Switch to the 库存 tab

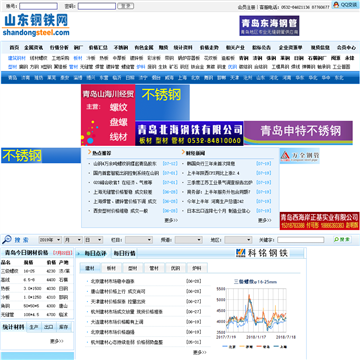[64, 327]
